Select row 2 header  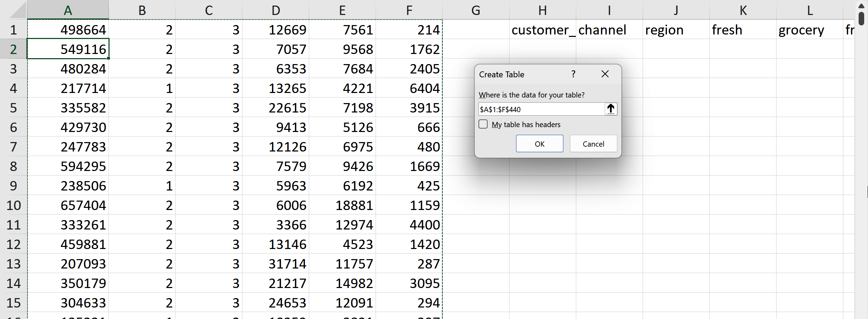pos(14,49)
